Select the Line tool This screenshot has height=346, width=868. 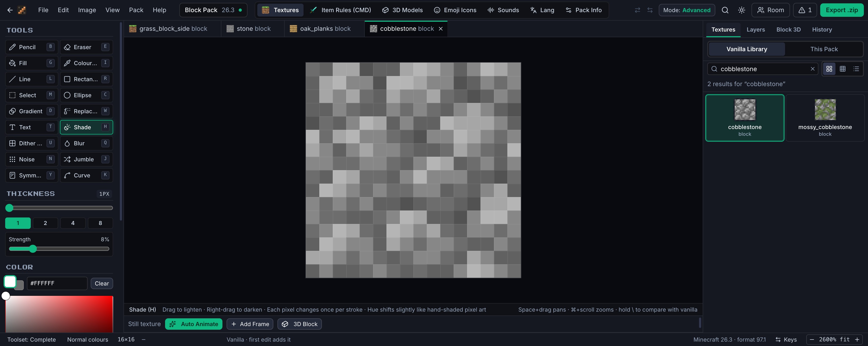[32, 79]
